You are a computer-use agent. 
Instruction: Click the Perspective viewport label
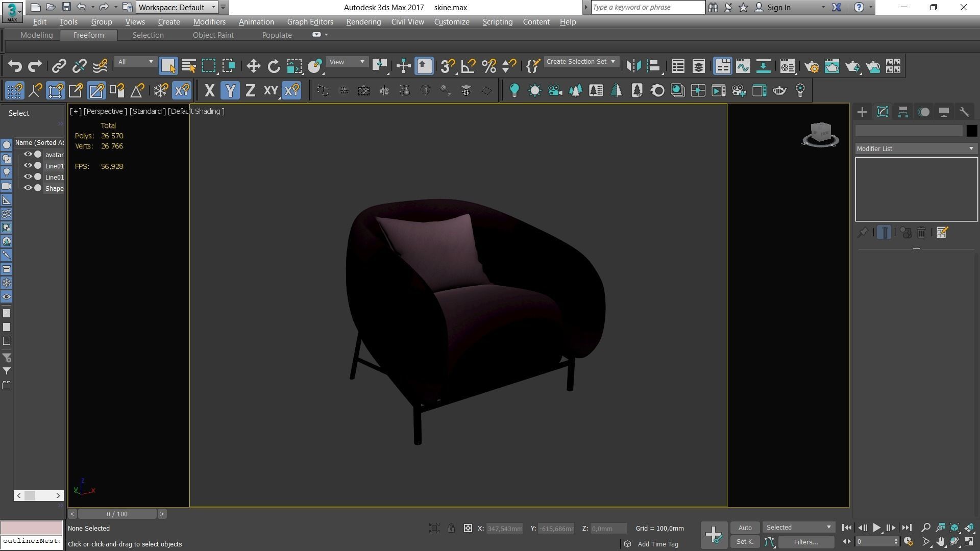coord(105,111)
